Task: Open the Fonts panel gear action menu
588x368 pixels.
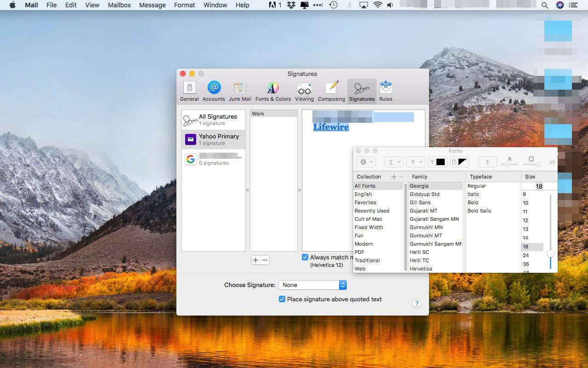Action: (366, 162)
